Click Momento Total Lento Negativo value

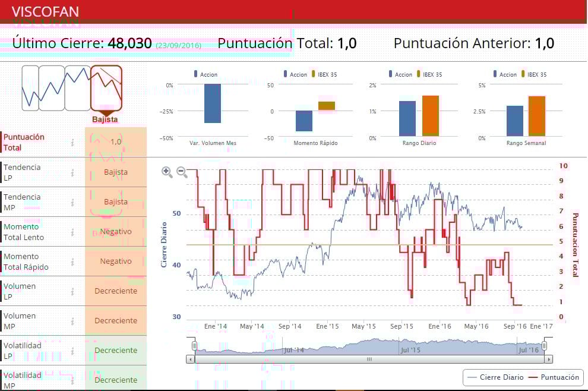115,232
